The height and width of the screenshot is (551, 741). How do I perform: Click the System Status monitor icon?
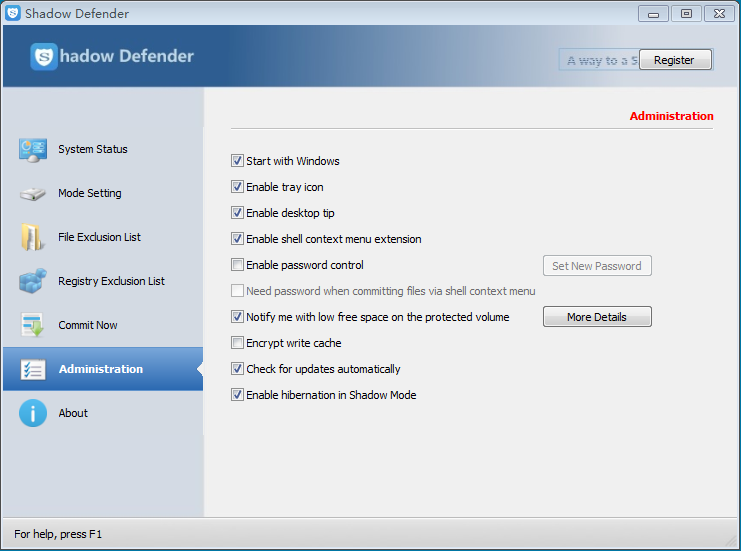pyautogui.click(x=33, y=150)
